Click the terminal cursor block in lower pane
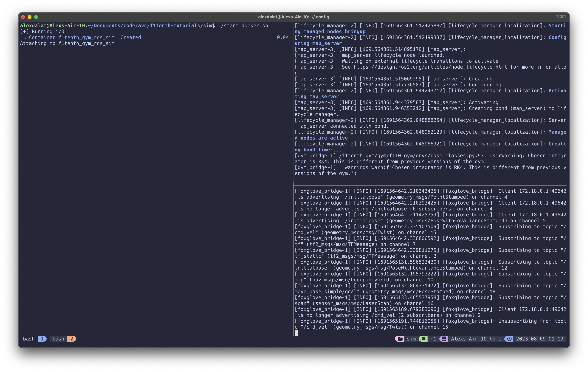 coord(296,333)
